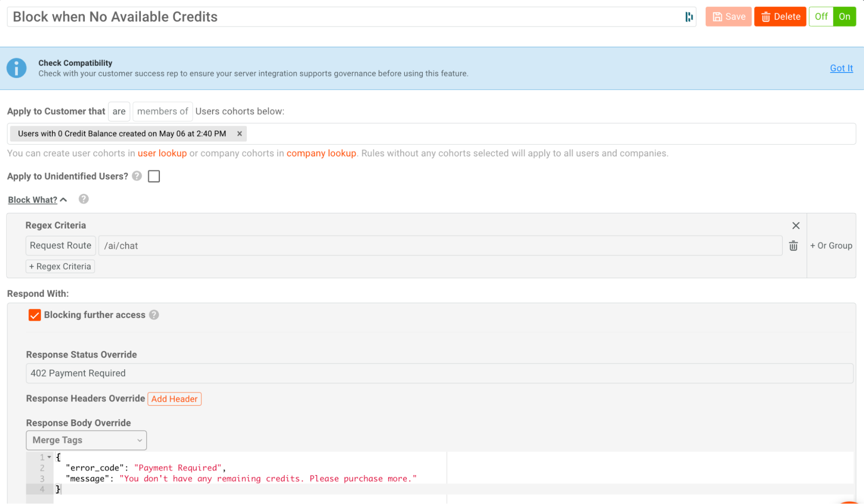Open the user lookup link
The image size is (864, 504).
162,153
